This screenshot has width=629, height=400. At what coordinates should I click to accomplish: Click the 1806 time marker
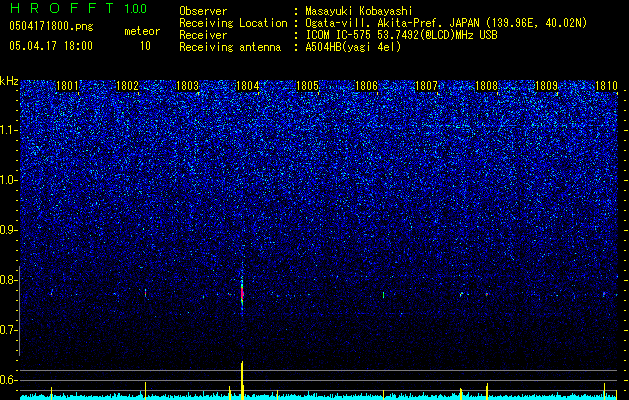click(367, 86)
